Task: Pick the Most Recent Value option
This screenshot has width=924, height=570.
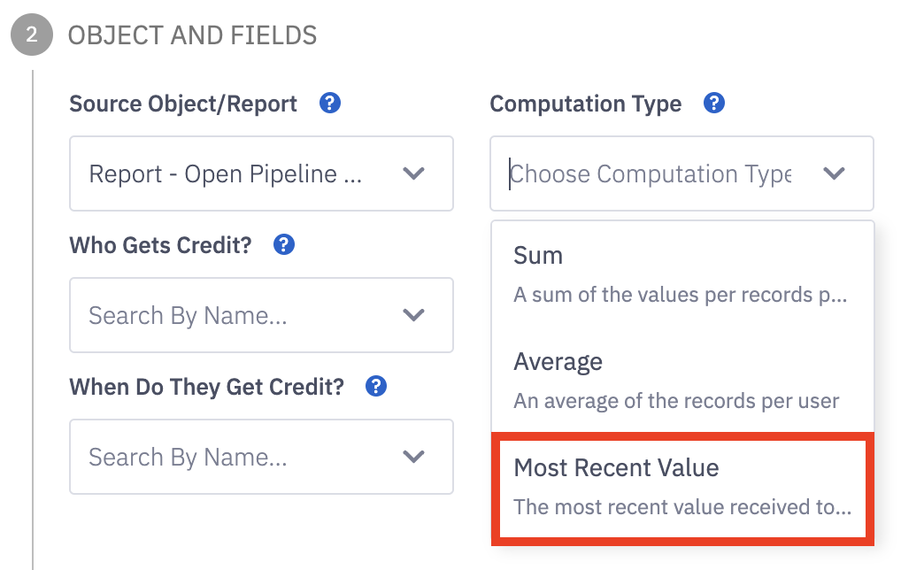Action: tap(682, 488)
